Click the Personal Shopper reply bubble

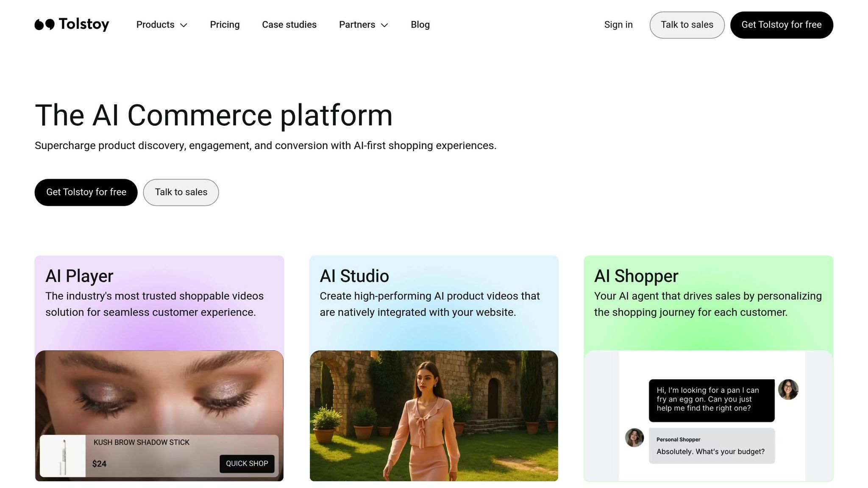[x=711, y=446]
